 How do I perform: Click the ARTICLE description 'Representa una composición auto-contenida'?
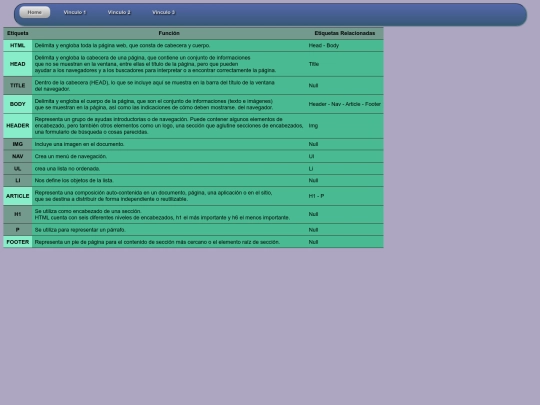point(153,196)
